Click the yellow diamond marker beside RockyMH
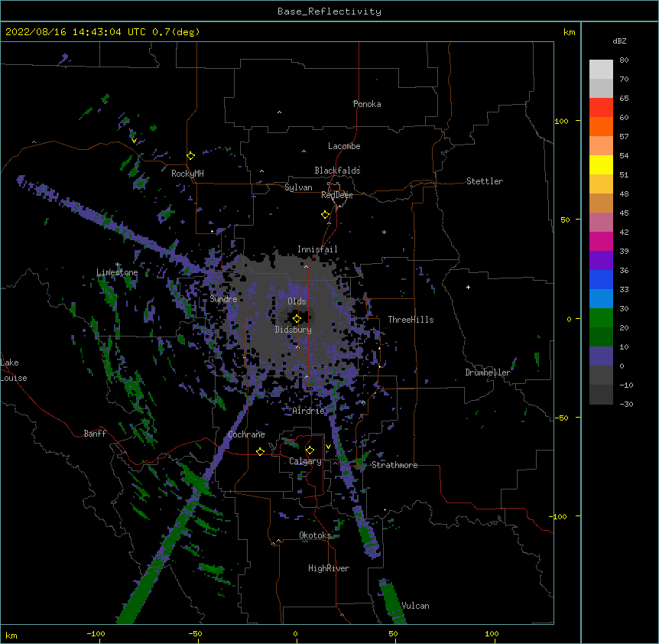Viewport: 659px width, 644px height. (191, 156)
